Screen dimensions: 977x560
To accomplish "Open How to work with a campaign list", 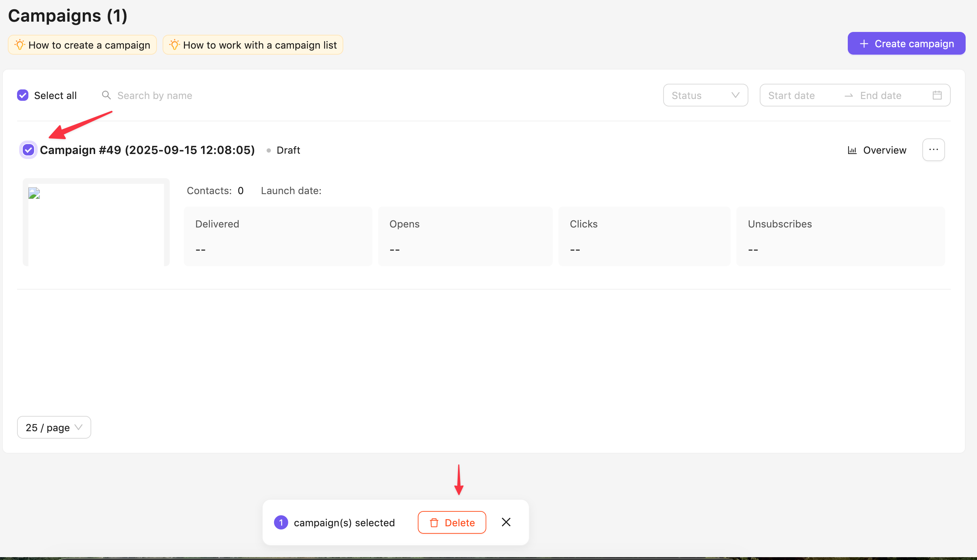I will tap(259, 45).
